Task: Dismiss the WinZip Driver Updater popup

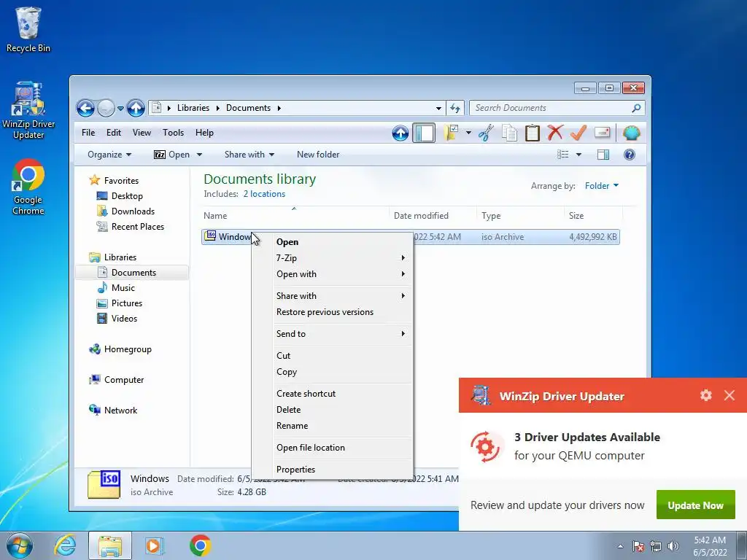Action: (x=729, y=395)
